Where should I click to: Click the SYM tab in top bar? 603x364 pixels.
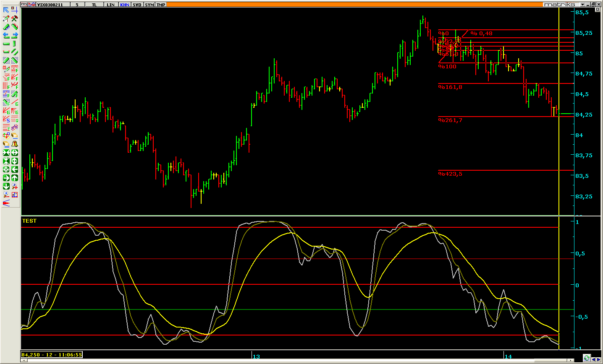click(x=149, y=5)
